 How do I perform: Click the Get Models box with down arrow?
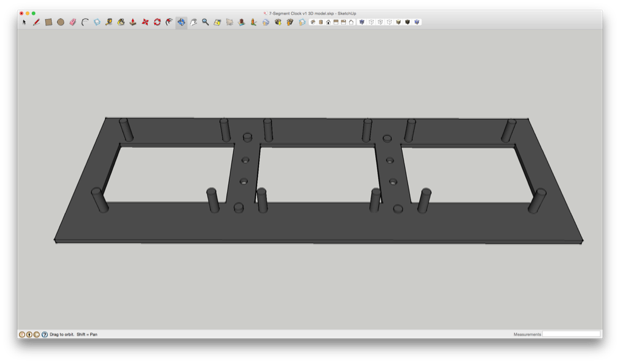coord(278,22)
